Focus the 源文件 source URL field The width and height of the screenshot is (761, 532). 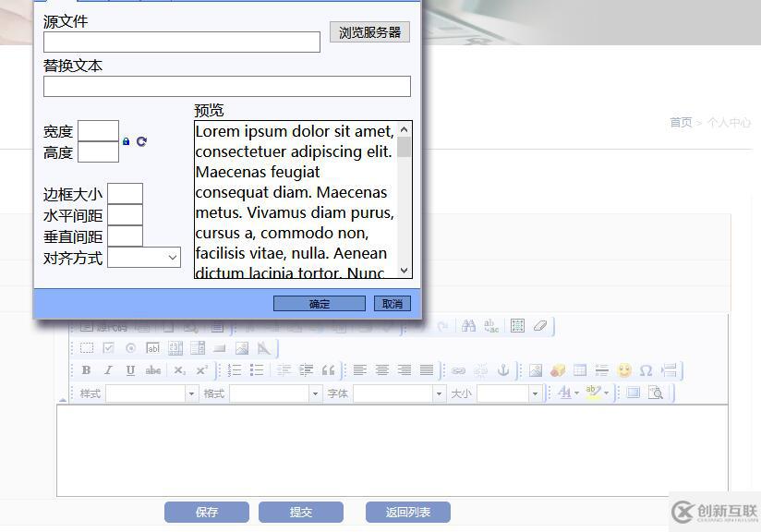182,42
